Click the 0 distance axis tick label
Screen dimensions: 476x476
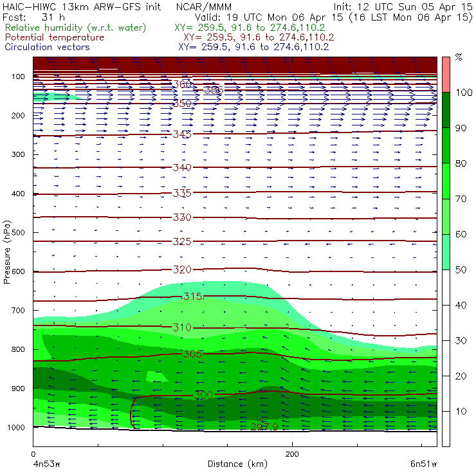click(33, 454)
